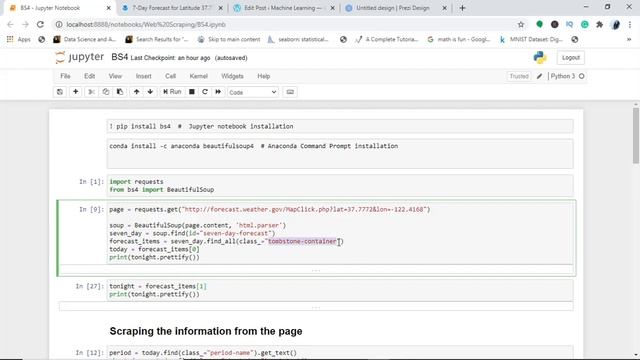This screenshot has height=360, width=640.
Task: Click the IQ extension icon in Chrome toolbar
Action: coord(569,24)
